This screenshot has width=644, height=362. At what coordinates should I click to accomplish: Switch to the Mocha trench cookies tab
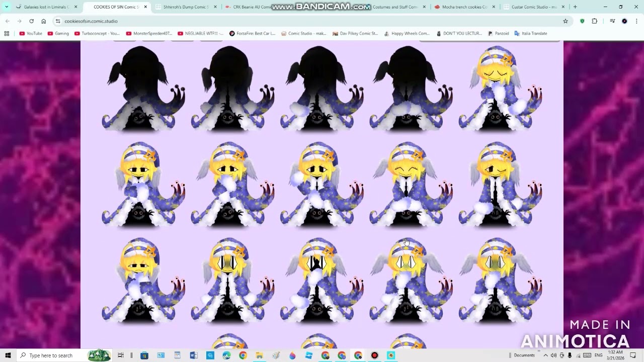point(464,7)
